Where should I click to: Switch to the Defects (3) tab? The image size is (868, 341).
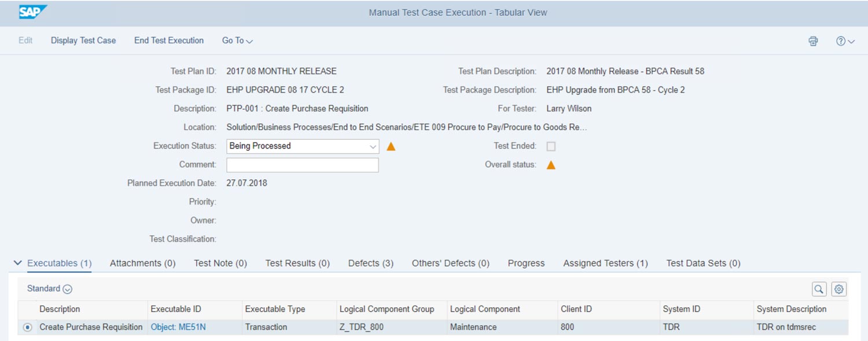point(370,263)
